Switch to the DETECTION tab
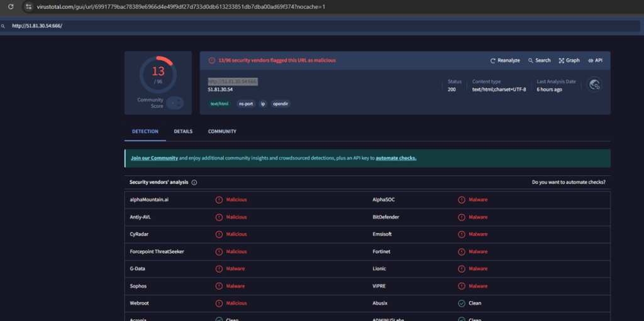This screenshot has width=644, height=321. (x=145, y=131)
